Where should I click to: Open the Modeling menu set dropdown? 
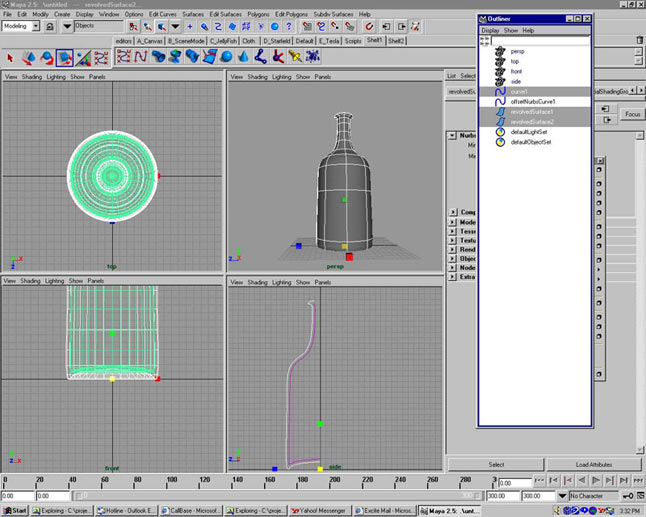coord(36,26)
